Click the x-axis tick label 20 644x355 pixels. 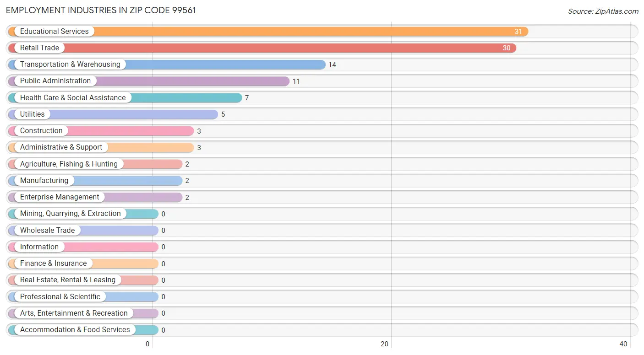coord(385,344)
